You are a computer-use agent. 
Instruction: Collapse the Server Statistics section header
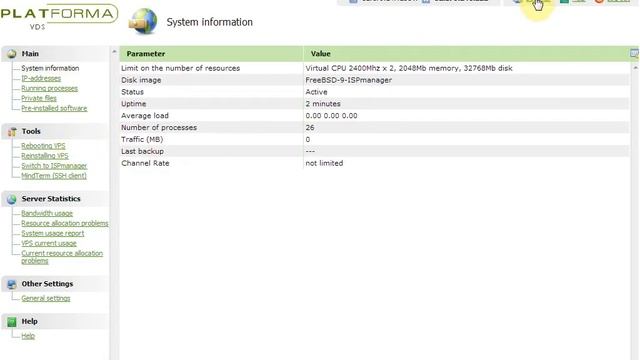(x=56, y=199)
